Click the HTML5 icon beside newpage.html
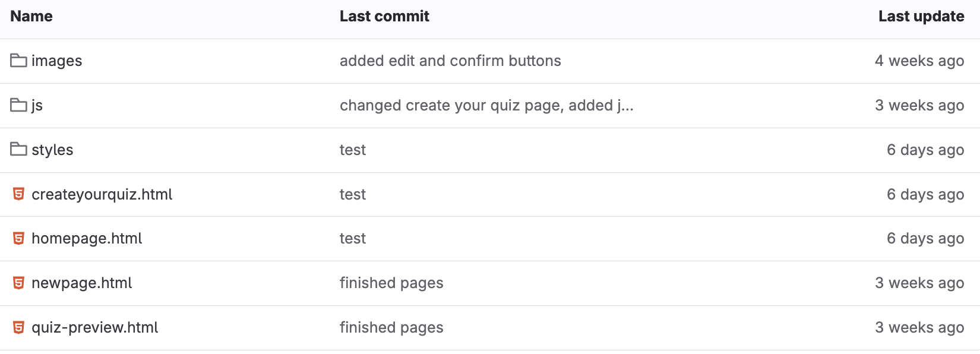 [x=18, y=283]
